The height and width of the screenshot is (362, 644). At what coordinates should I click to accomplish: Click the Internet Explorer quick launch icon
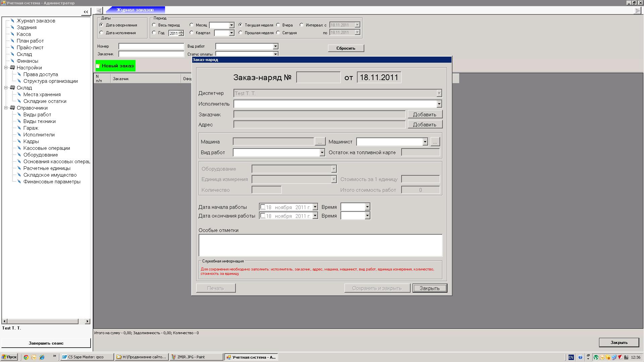click(42, 357)
